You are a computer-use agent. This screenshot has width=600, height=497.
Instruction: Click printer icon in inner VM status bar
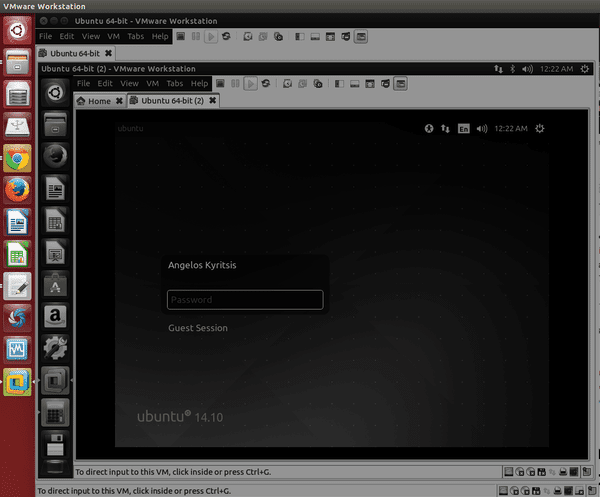[x=563, y=472]
